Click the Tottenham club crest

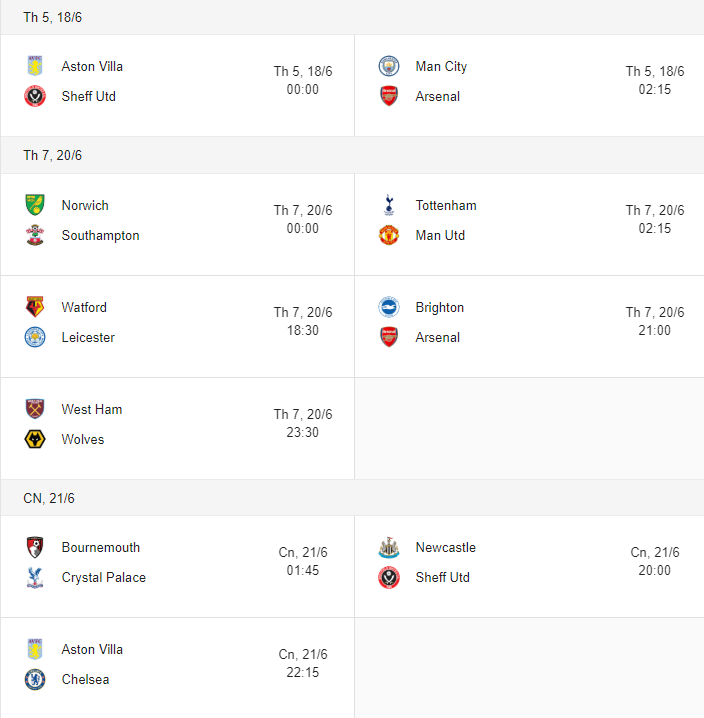point(389,205)
